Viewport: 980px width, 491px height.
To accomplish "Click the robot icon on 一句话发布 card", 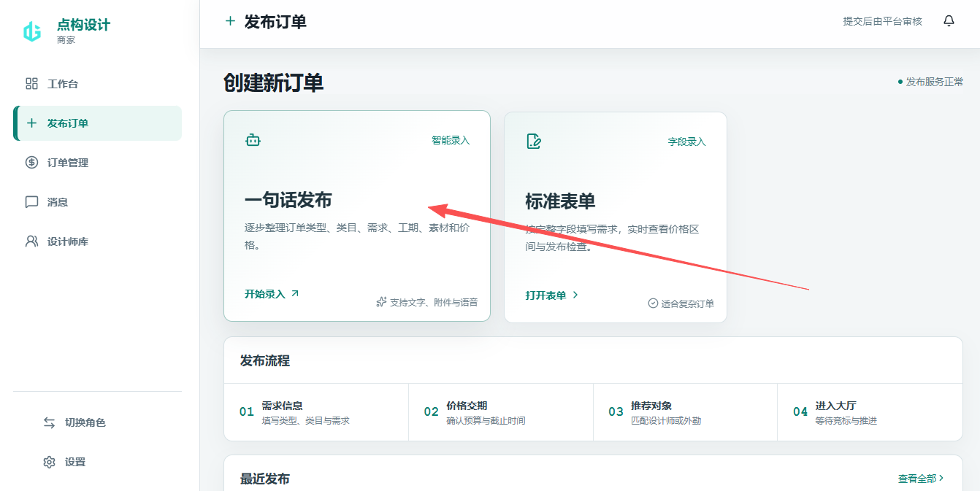I will (253, 140).
